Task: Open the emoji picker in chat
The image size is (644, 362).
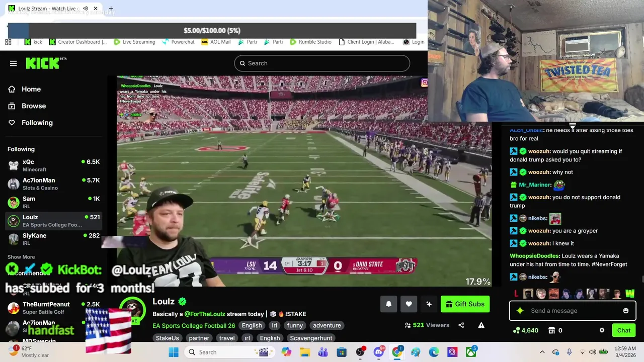Action: click(625, 311)
